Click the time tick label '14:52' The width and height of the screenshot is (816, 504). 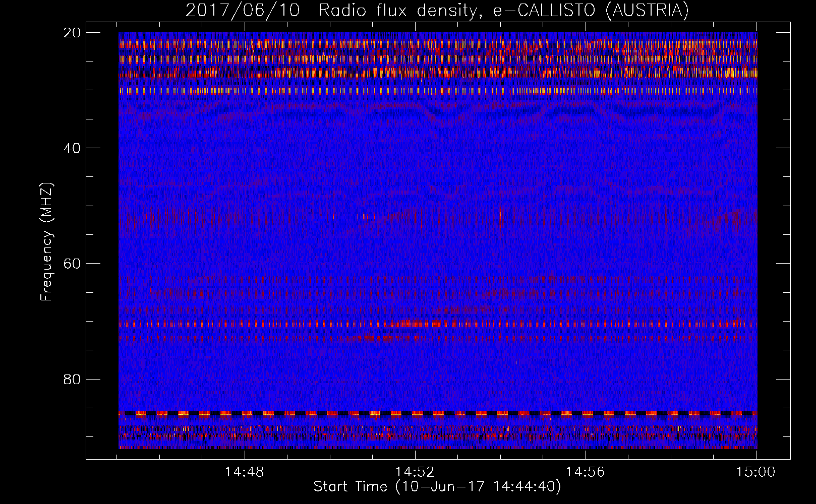coord(415,472)
